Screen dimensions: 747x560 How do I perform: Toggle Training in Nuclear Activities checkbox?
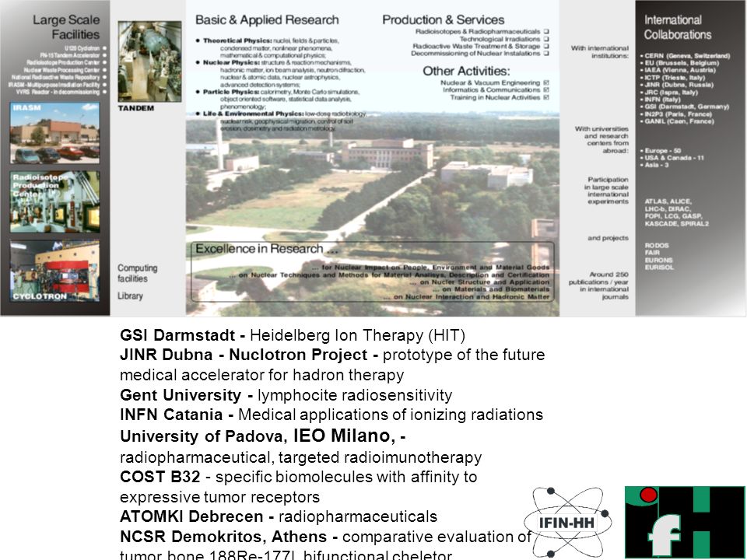[546, 97]
